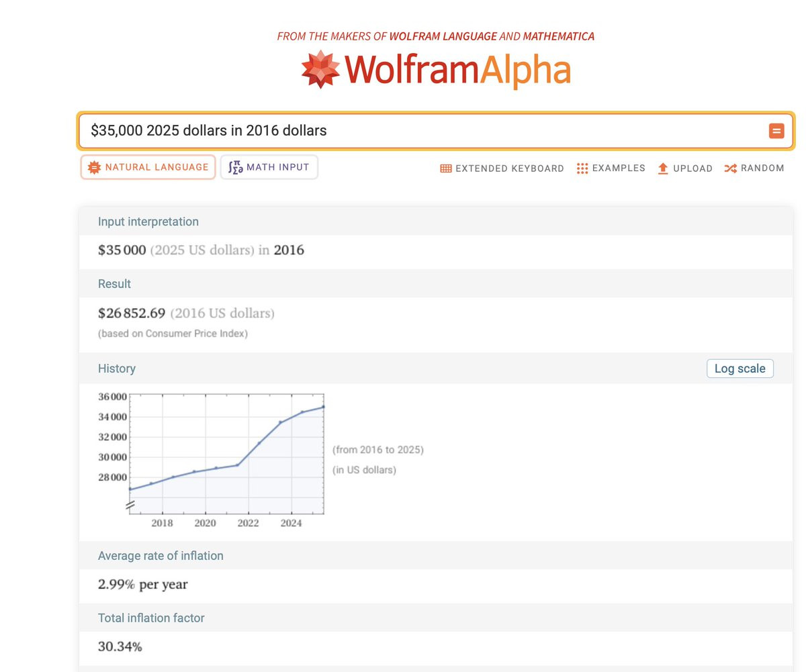Click the $26 852.69 result value
Screen dimensions: 806x672
(132, 314)
